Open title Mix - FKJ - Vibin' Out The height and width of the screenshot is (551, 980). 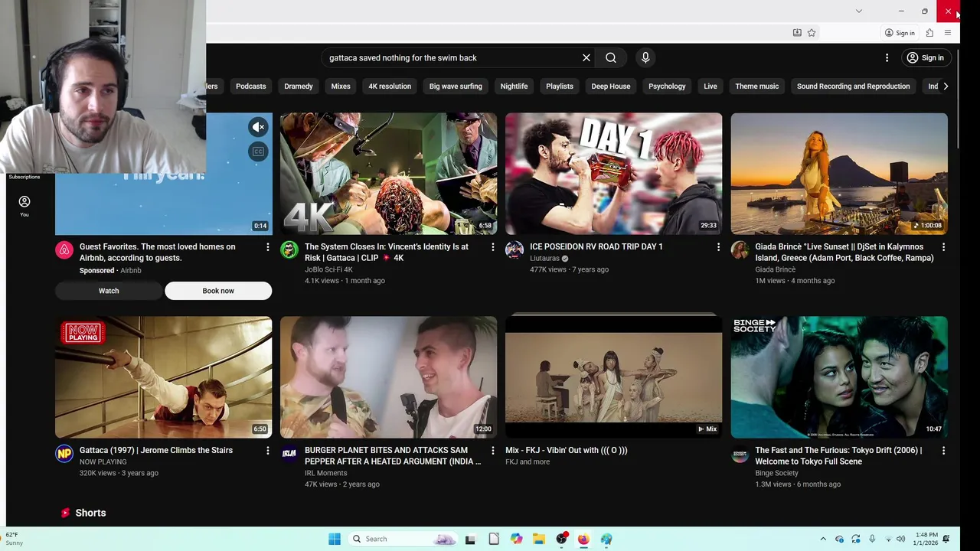pyautogui.click(x=567, y=450)
